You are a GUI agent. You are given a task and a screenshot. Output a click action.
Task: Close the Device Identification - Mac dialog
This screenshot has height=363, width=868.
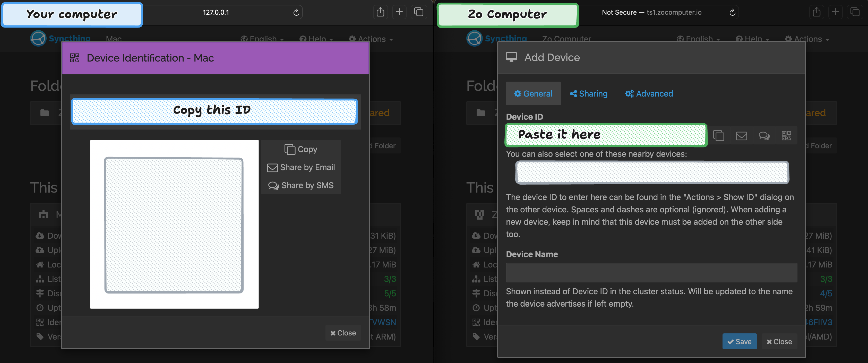coord(343,333)
